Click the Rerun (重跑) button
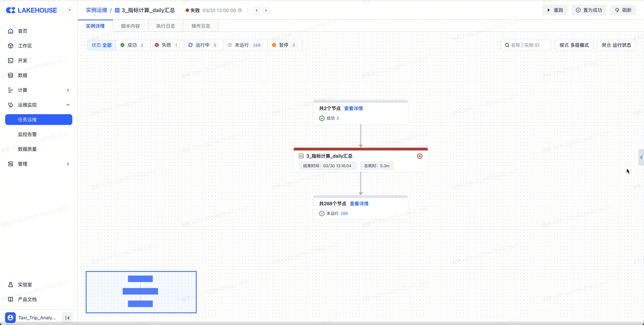The width and height of the screenshot is (644, 325). [555, 10]
